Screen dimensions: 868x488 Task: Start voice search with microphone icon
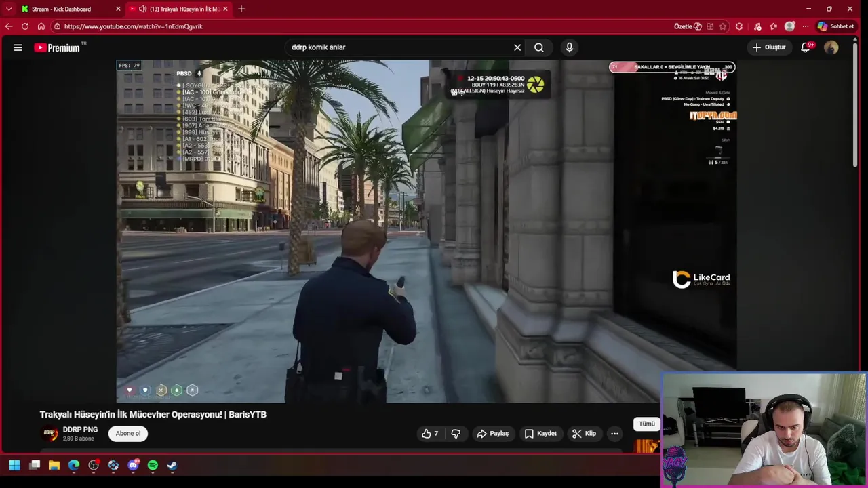tap(570, 47)
